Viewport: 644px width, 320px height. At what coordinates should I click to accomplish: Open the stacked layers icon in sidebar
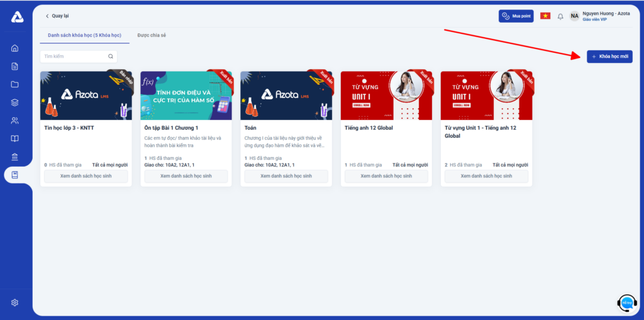pyautogui.click(x=15, y=102)
